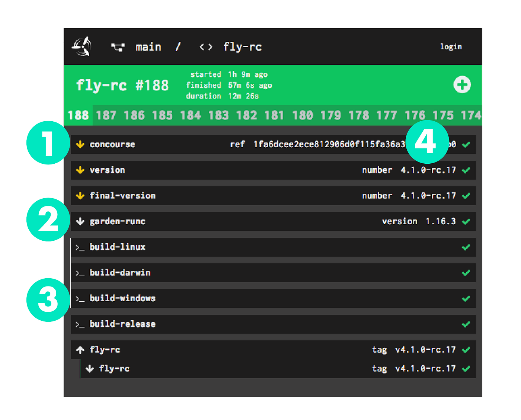Image resolution: width=521 pixels, height=420 pixels.
Task: Open build 179 from build history
Action: pos(330,115)
